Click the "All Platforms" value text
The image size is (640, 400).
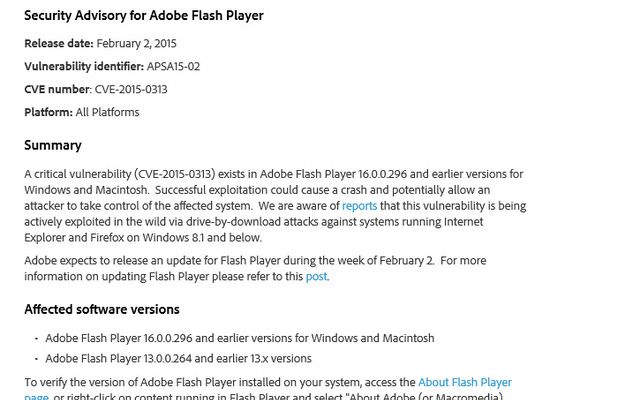pyautogui.click(x=107, y=112)
